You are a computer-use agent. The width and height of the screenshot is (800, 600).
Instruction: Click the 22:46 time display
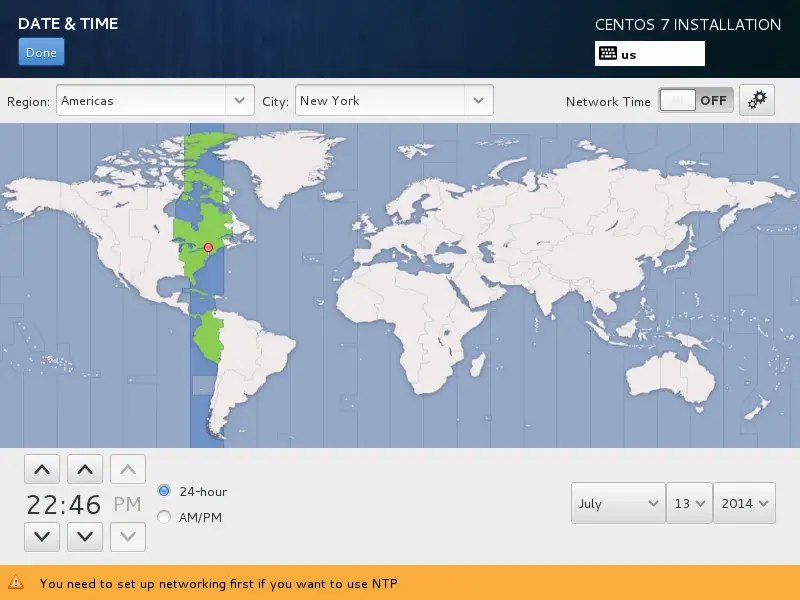tap(64, 504)
